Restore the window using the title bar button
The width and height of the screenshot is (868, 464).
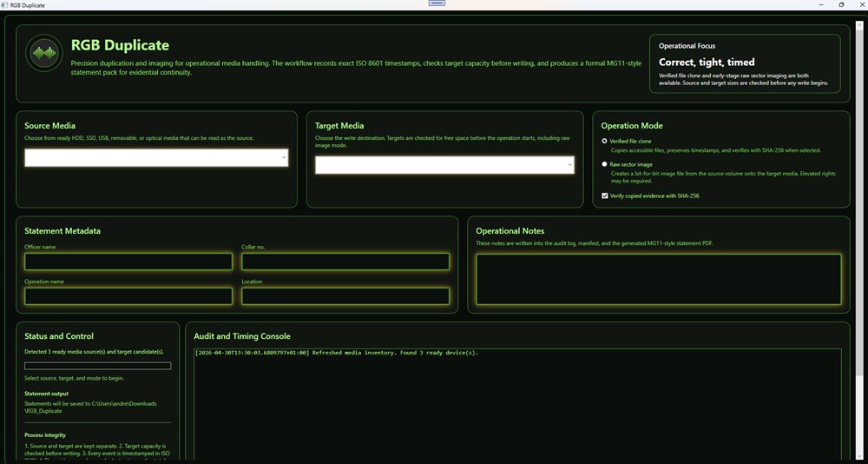841,4
